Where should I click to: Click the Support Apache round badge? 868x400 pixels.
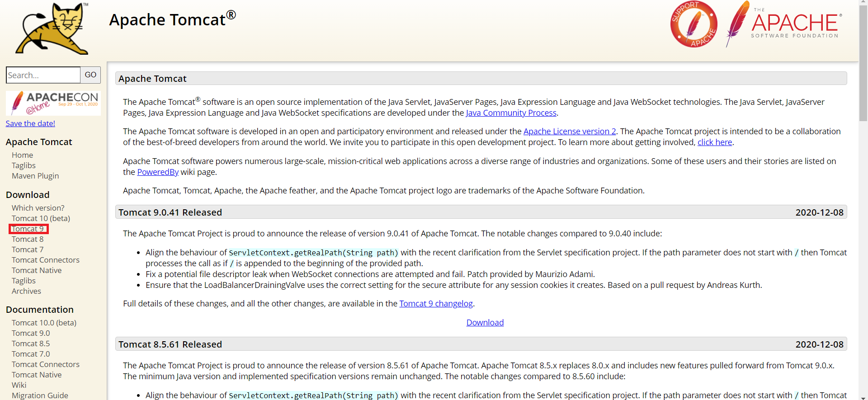pos(693,24)
